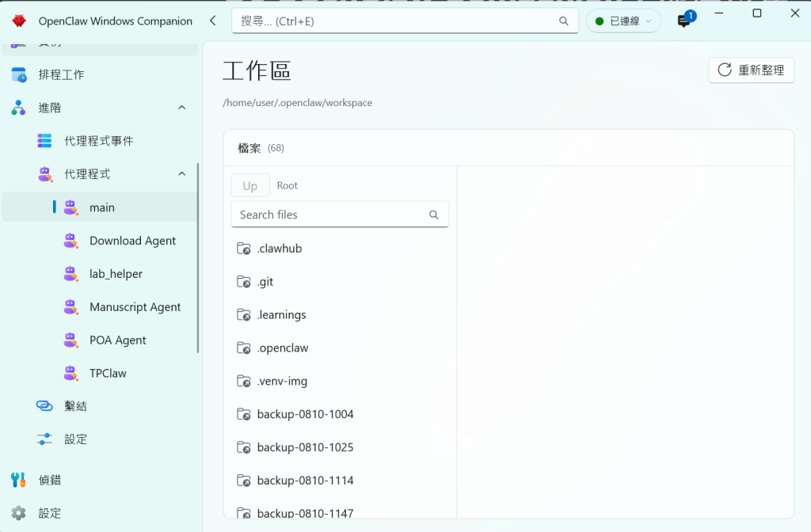811x532 pixels.
Task: Select the lab_helper agent entry
Action: coord(100,273)
